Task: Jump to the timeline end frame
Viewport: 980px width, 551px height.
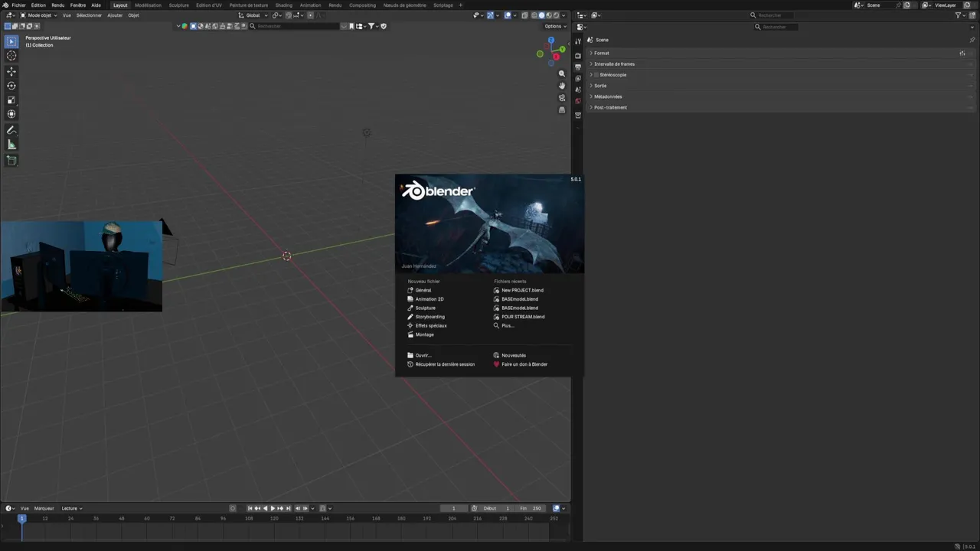Action: coord(288,508)
